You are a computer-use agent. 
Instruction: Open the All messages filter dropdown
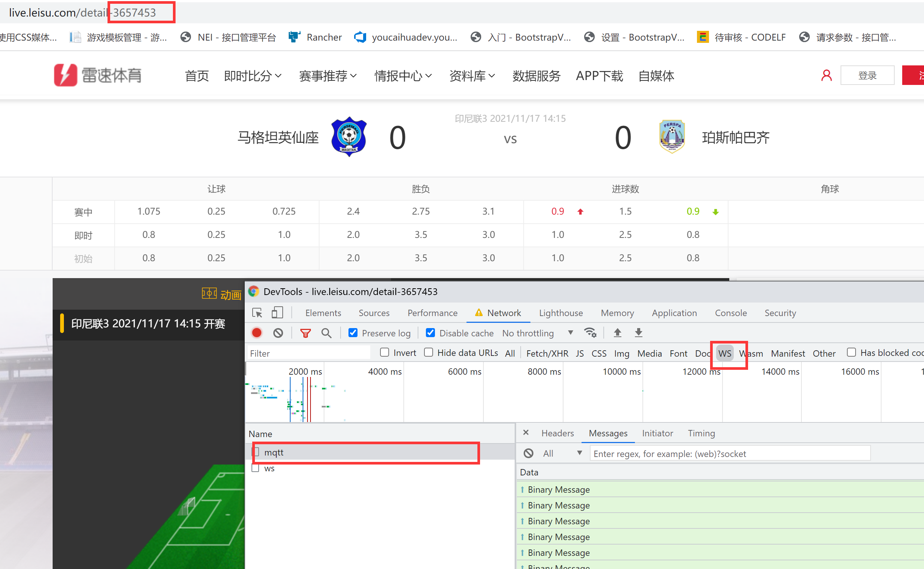[562, 454]
